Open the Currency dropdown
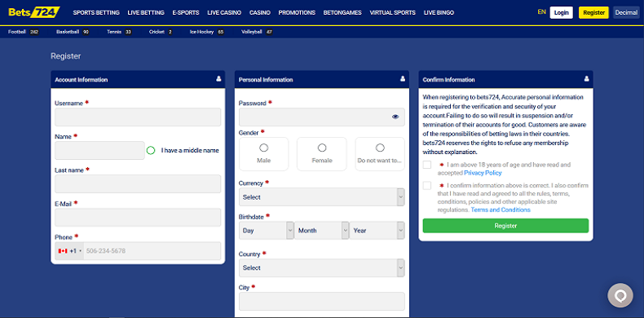This screenshot has width=644, height=318. click(321, 197)
